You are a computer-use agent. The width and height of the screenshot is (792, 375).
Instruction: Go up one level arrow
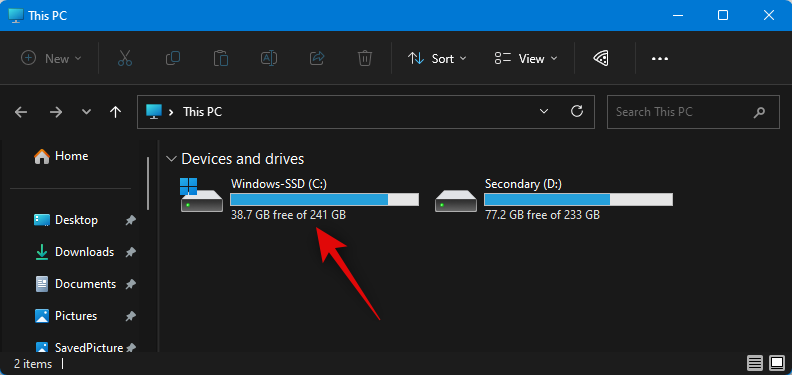pos(116,112)
